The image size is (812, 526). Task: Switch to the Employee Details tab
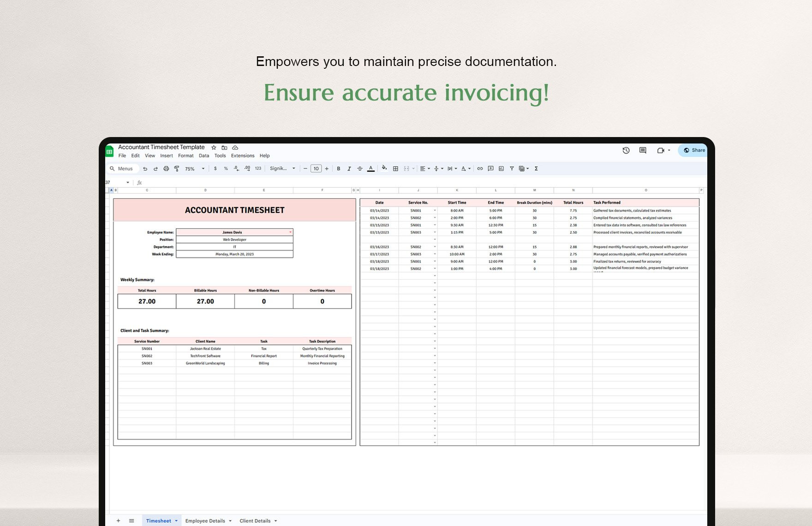(209, 521)
